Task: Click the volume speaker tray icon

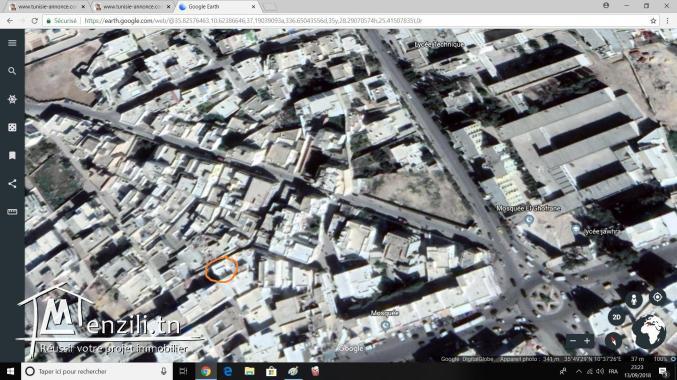Action: click(x=600, y=371)
